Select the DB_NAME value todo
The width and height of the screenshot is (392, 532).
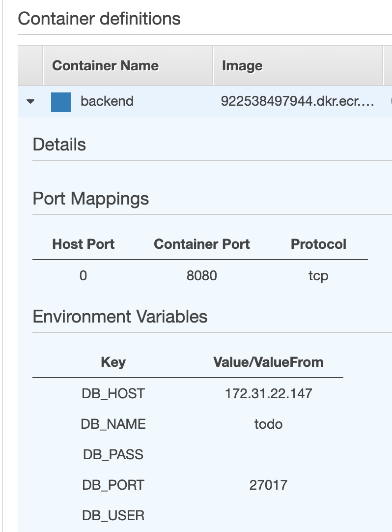268,424
